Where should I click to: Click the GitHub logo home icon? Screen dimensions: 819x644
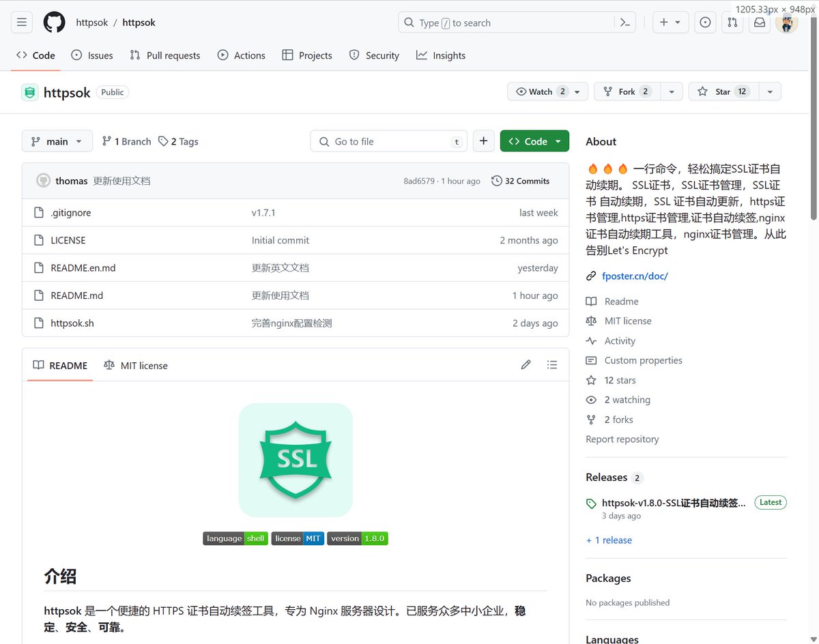[55, 23]
